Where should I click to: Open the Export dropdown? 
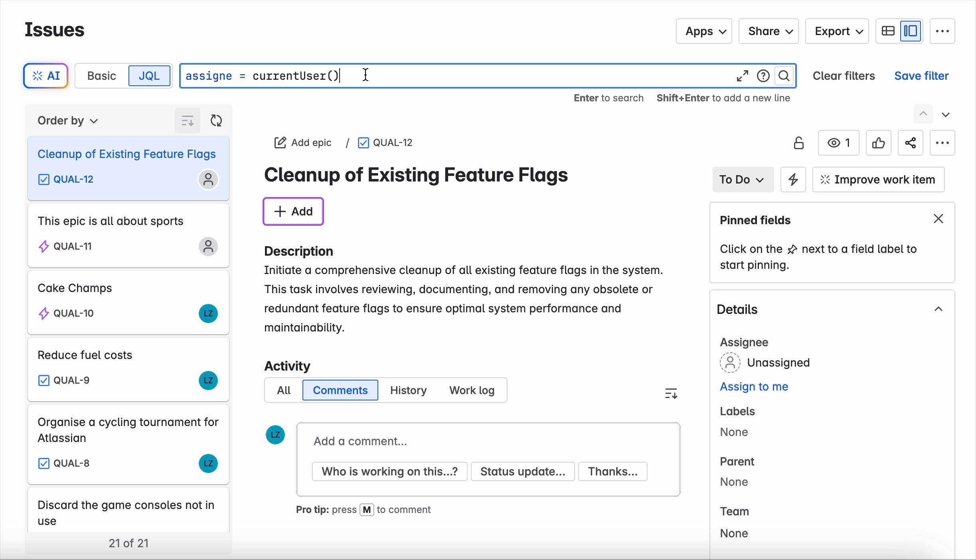coord(837,31)
